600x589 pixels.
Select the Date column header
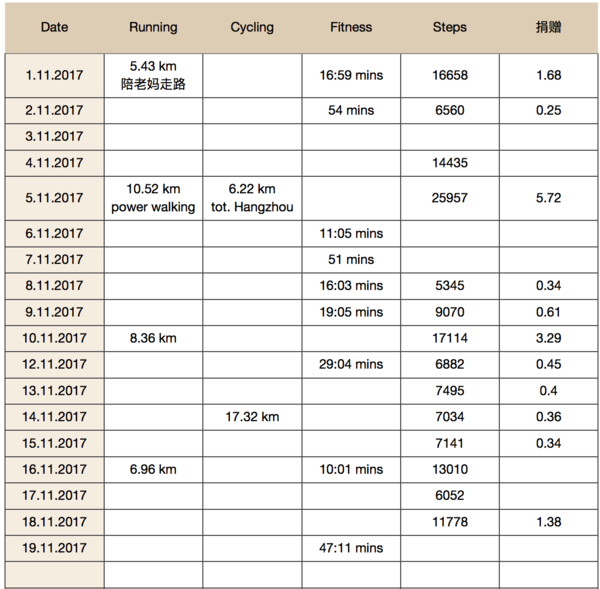[54, 27]
